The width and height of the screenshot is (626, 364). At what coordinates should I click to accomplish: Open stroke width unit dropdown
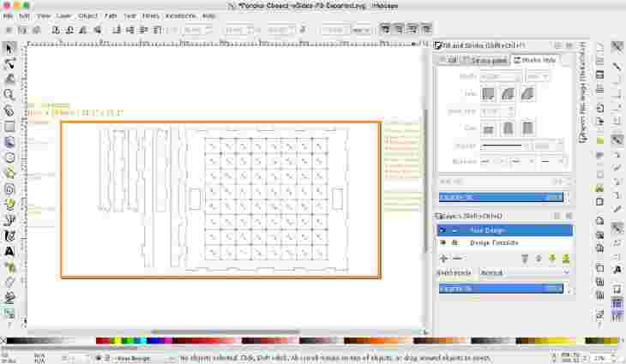coord(537,76)
